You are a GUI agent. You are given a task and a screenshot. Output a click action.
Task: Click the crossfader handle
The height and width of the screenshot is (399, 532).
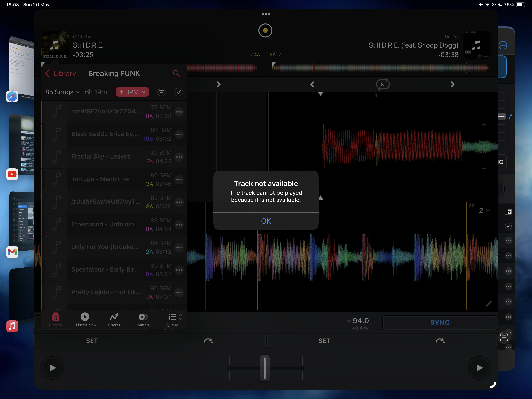point(265,368)
